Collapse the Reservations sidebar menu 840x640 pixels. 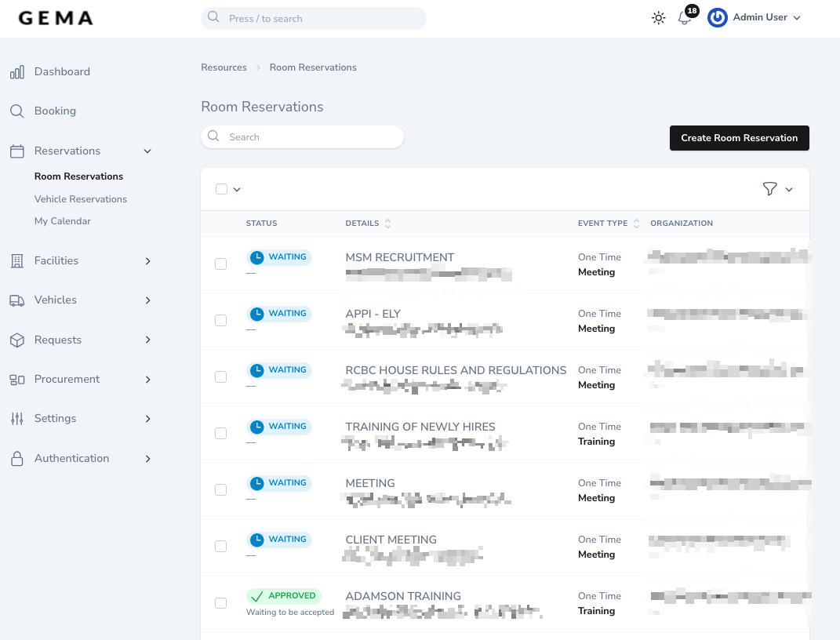[x=147, y=151]
